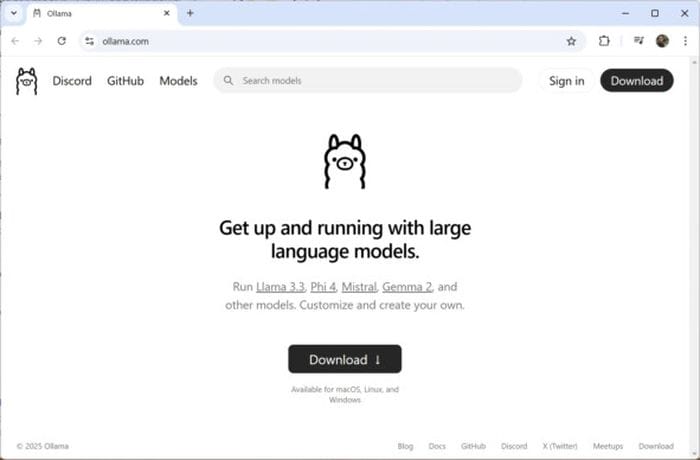700x460 pixels.
Task: Go back using the browser back arrow
Action: click(x=15, y=41)
